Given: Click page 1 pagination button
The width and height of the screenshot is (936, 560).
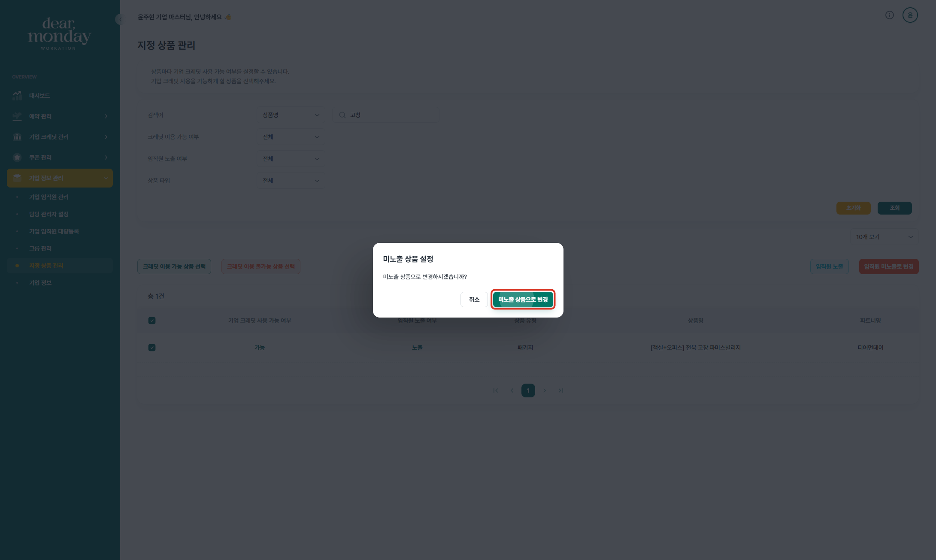Looking at the screenshot, I should (528, 390).
